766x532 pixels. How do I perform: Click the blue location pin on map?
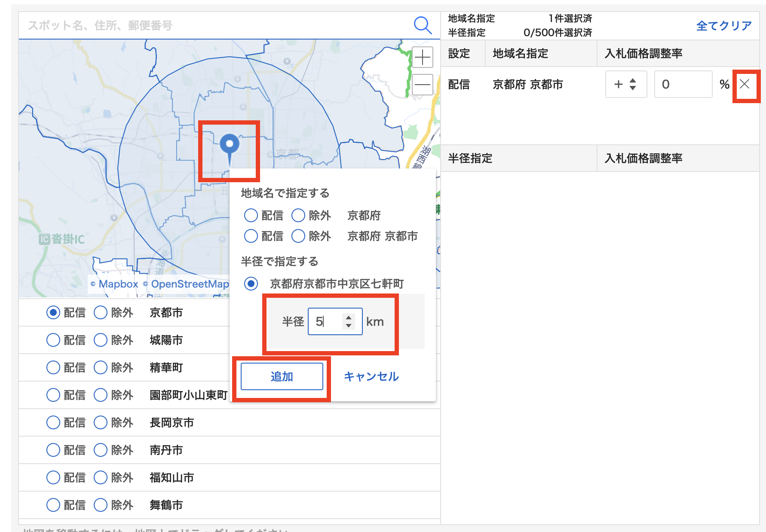(x=229, y=145)
